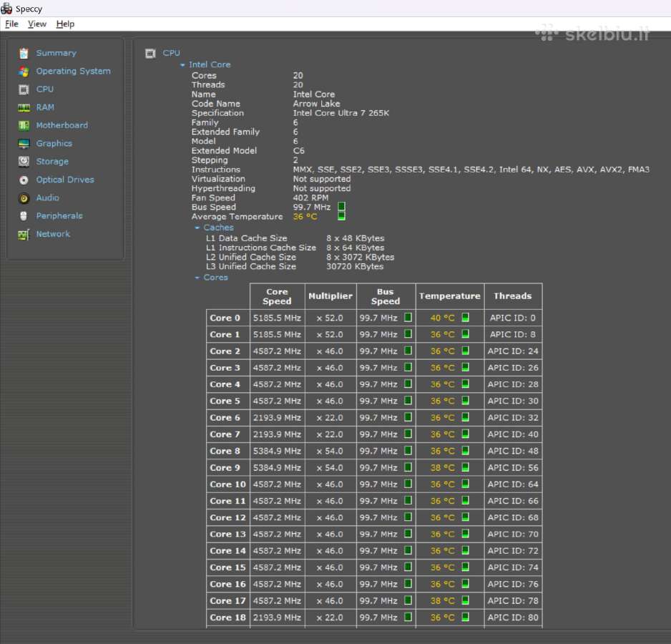The width and height of the screenshot is (671, 644).
Task: Click Core 8 speed 5384.9 MHz cell
Action: point(278,451)
